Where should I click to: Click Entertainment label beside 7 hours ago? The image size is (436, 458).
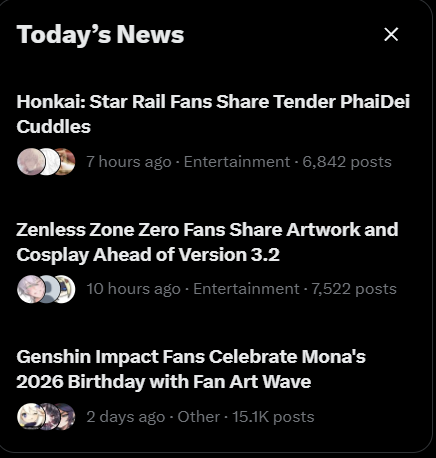point(237,162)
